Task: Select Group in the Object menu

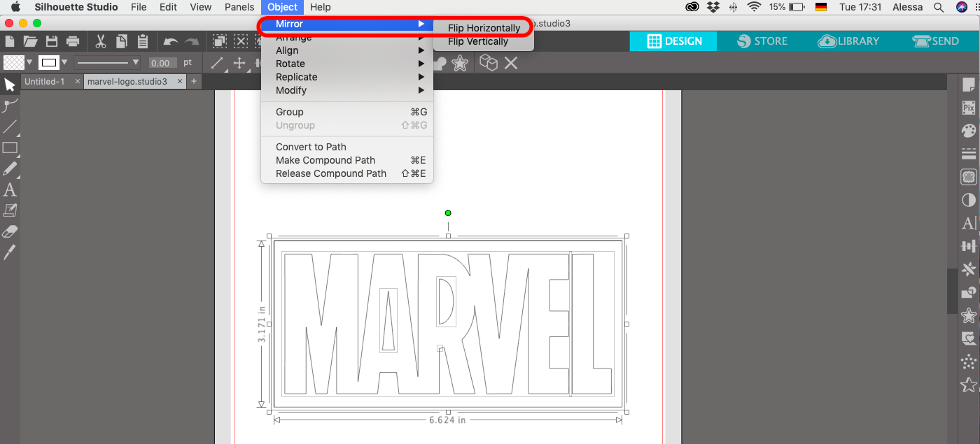Action: click(x=347, y=112)
